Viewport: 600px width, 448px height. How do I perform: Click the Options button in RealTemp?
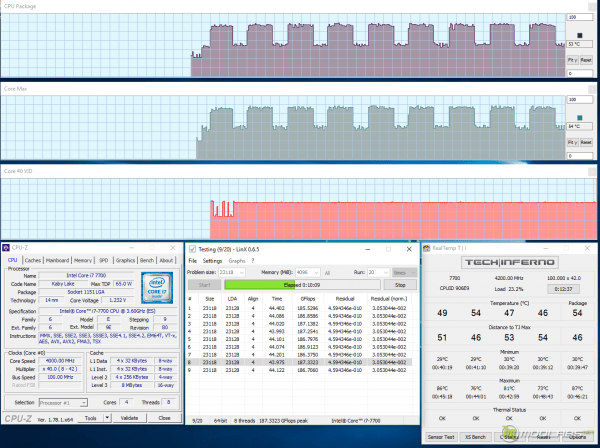(x=577, y=437)
